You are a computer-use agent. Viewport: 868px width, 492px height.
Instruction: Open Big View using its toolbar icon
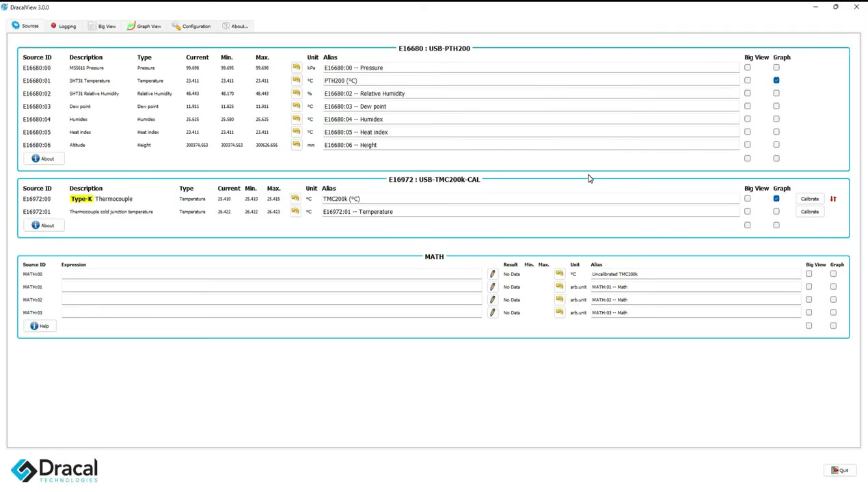point(92,26)
